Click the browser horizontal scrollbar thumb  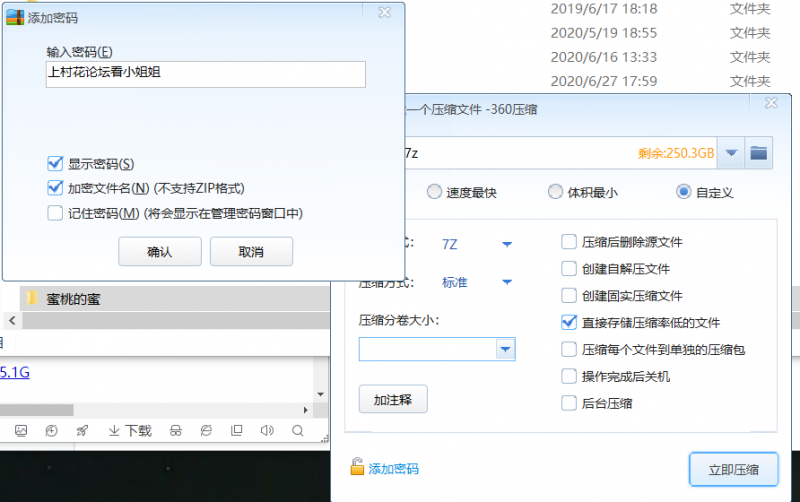pos(37,410)
